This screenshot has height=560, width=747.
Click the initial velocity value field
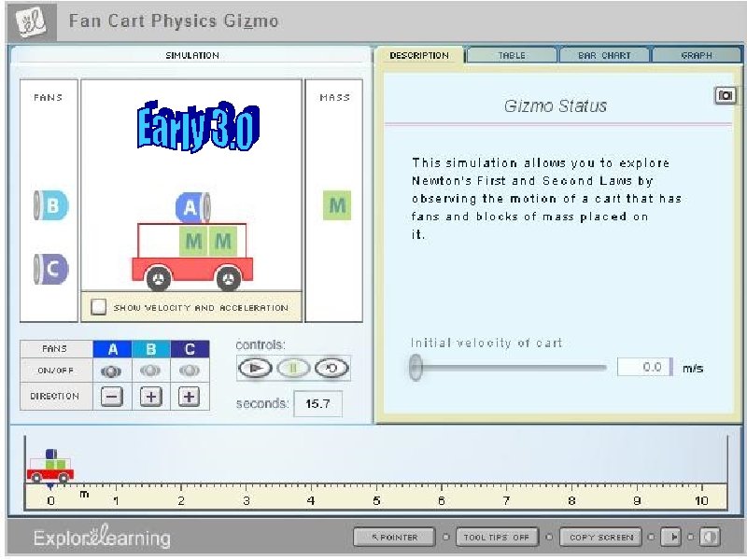pos(644,367)
